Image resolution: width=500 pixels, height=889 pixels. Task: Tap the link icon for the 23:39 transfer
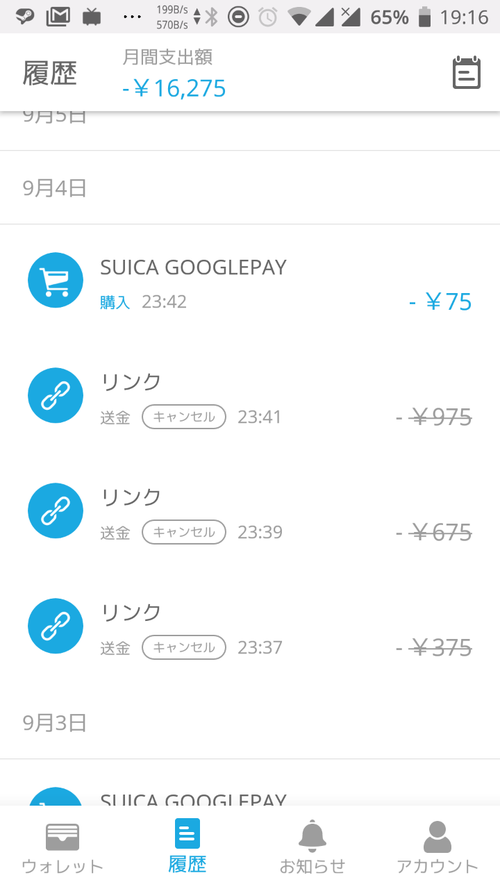[56, 510]
